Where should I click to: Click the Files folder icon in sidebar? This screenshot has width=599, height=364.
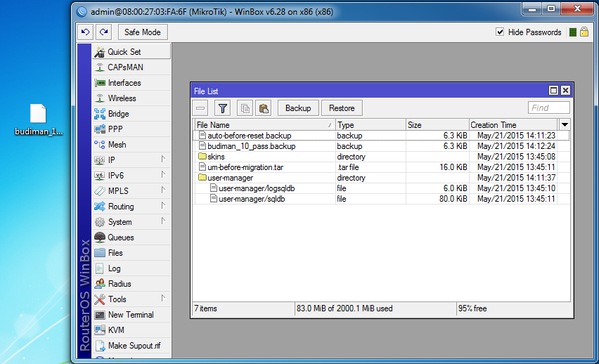[x=100, y=253]
